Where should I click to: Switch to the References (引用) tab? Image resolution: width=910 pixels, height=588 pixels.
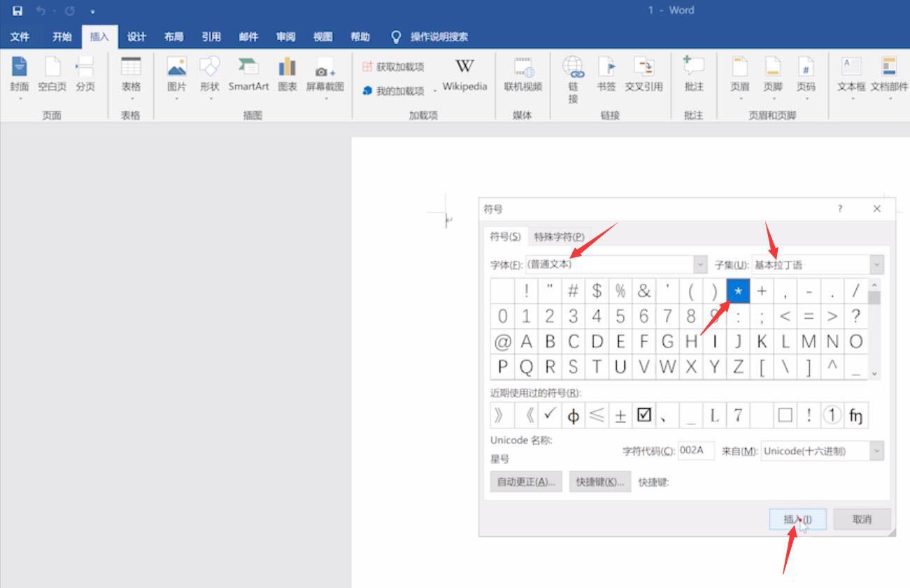pyautogui.click(x=211, y=36)
